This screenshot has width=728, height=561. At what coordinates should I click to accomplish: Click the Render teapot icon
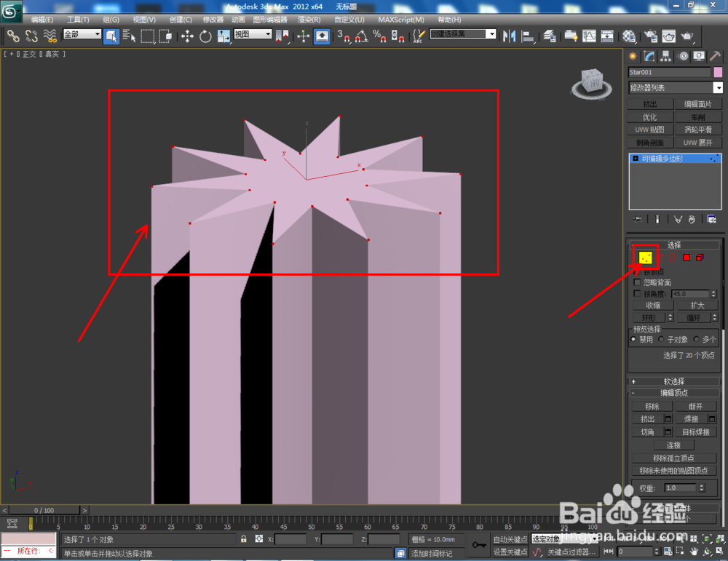point(687,36)
